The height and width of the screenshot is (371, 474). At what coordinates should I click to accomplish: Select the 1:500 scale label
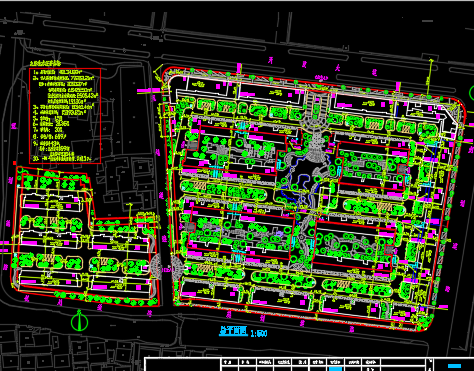(x=259, y=333)
